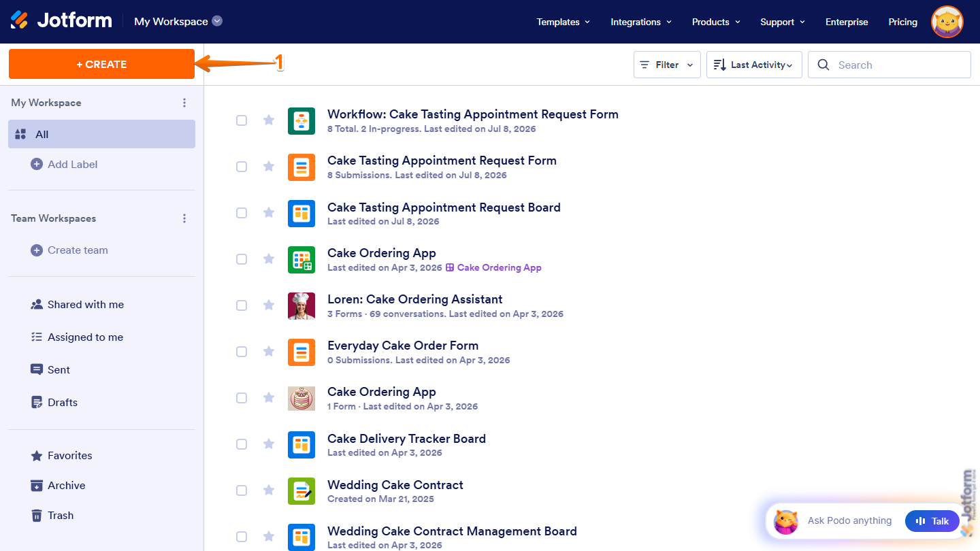Click the green Cake Ordering App table icon
The image size is (980, 551).
(x=301, y=260)
